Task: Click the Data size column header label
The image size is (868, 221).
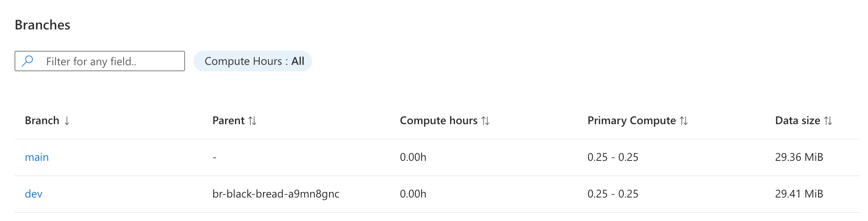Action: coord(797,121)
